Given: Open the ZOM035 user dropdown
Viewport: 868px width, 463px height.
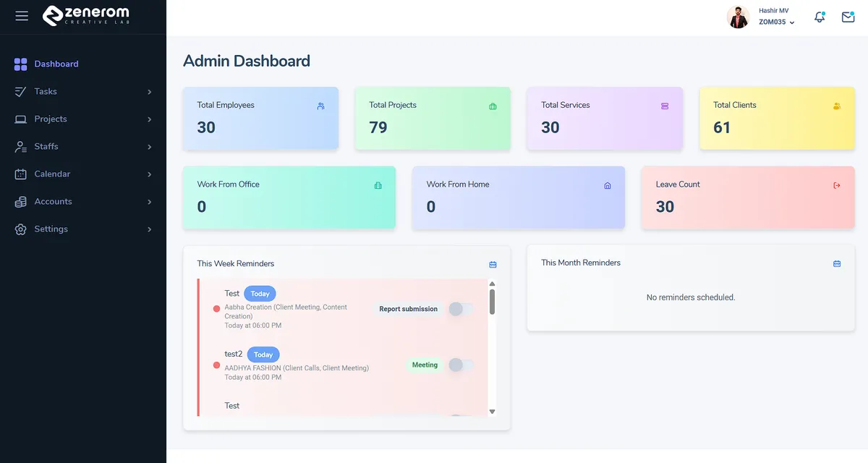Looking at the screenshot, I should tap(777, 22).
